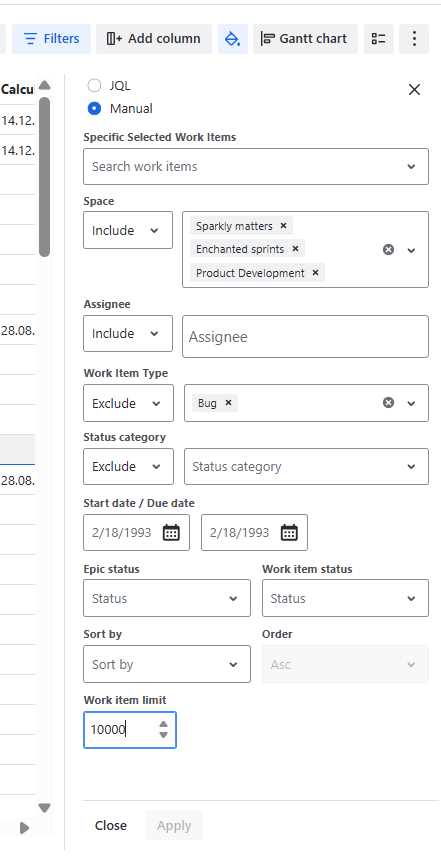Open the Epic status dropdown
Screen dimensions: 441x856
pyautogui.click(x=167, y=598)
